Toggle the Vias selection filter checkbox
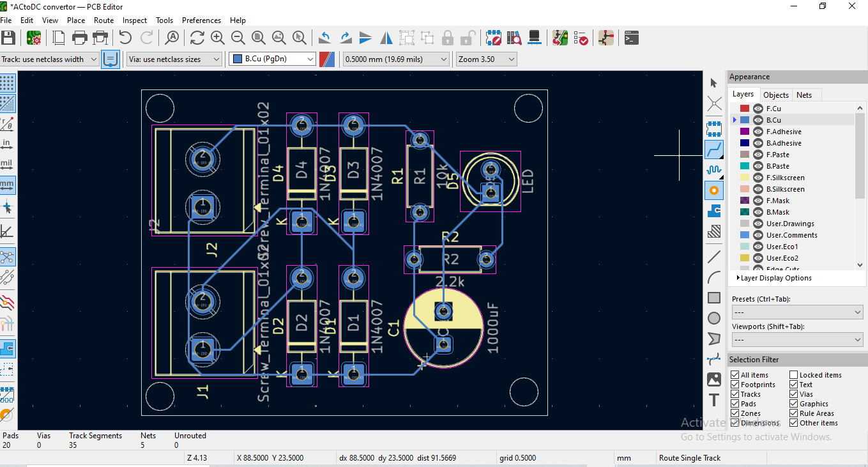 click(793, 394)
